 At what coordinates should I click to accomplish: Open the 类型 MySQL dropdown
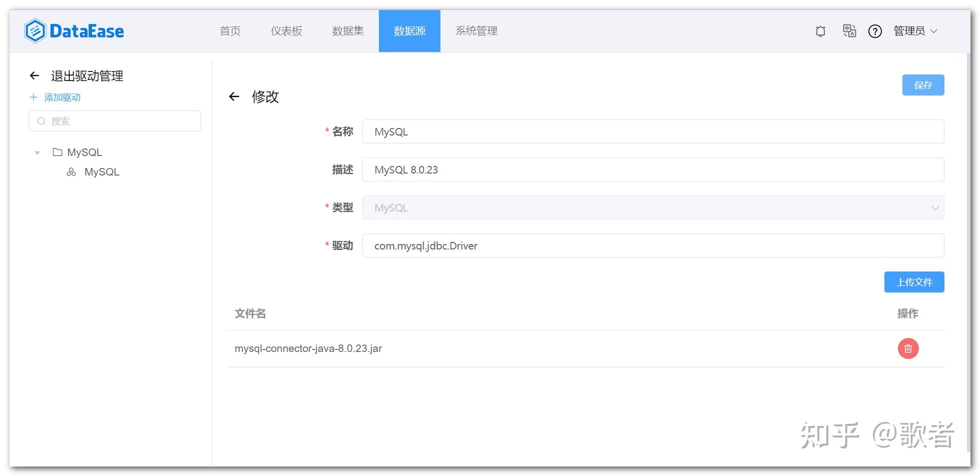[653, 207]
